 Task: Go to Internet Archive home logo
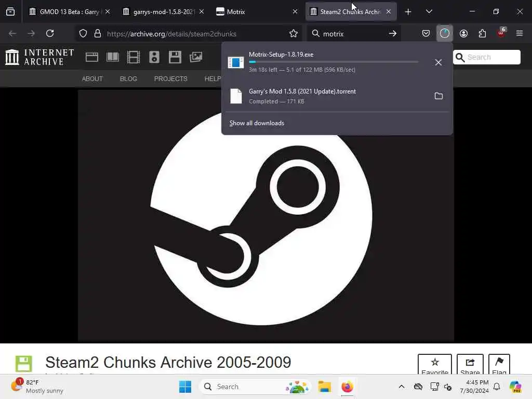click(39, 57)
